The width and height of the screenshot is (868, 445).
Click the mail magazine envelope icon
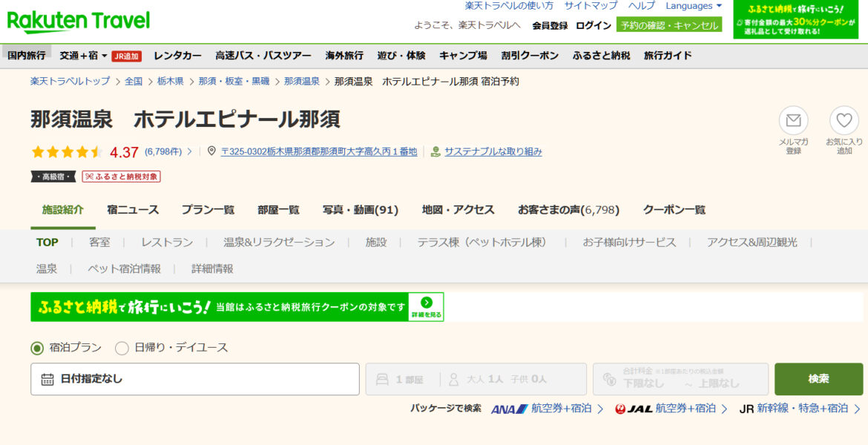[x=793, y=120]
